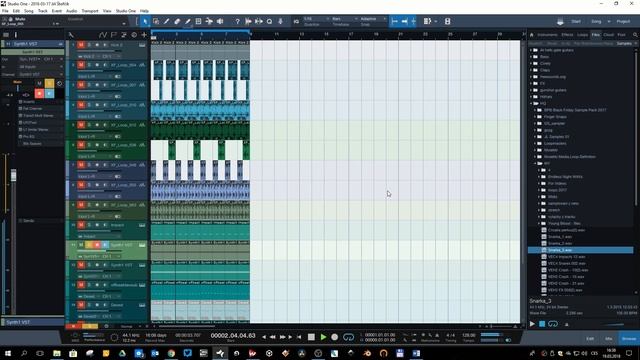Viewport: 640px width, 360px height.
Task: Unmute the XF_Loop_004 track
Action: click(81, 65)
